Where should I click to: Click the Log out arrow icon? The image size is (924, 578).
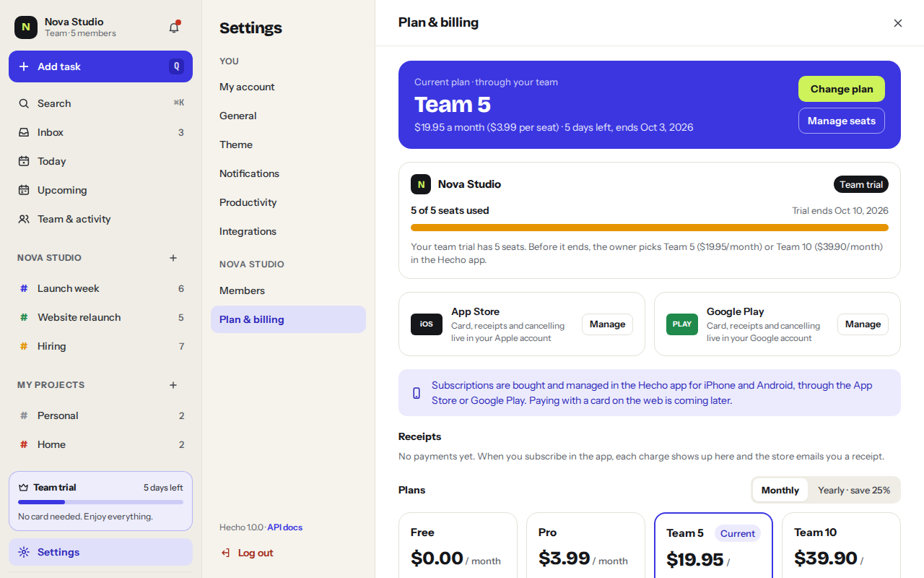(x=225, y=553)
